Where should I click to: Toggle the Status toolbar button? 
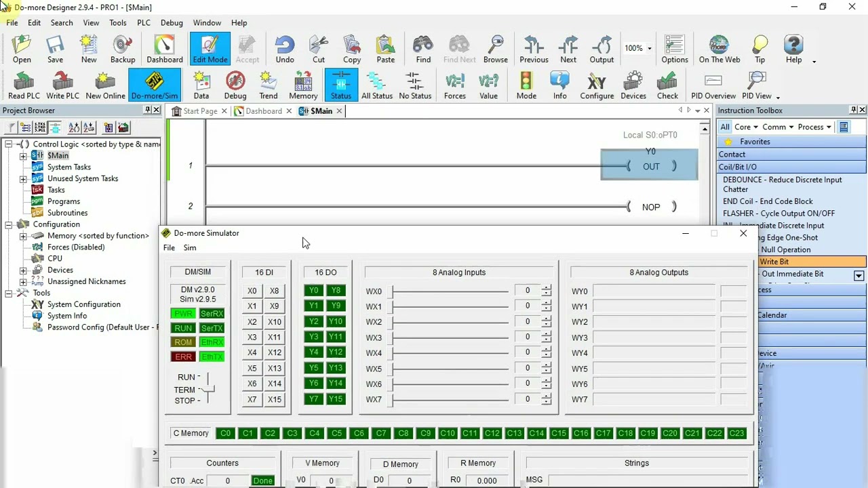(x=341, y=85)
